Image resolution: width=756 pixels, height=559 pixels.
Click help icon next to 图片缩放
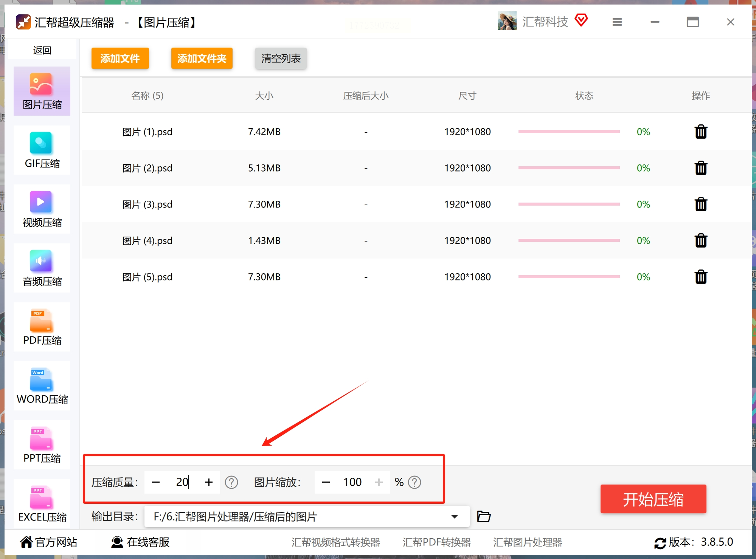click(x=414, y=482)
